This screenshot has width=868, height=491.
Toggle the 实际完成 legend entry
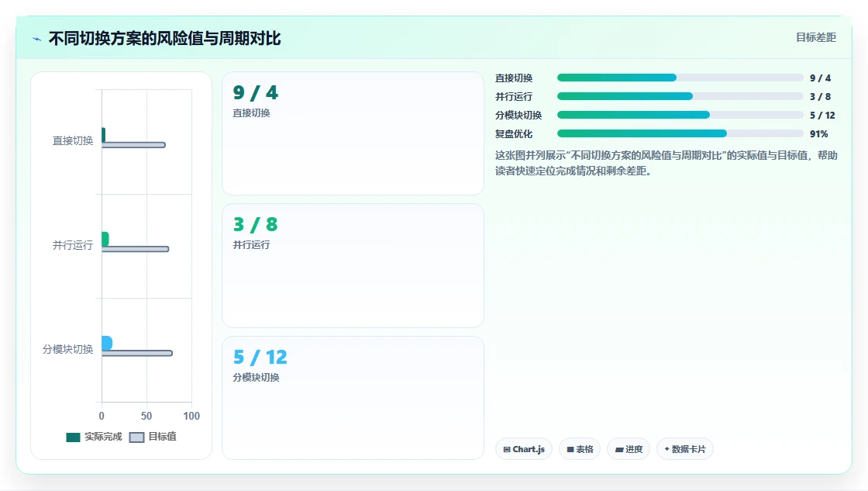[x=94, y=437]
